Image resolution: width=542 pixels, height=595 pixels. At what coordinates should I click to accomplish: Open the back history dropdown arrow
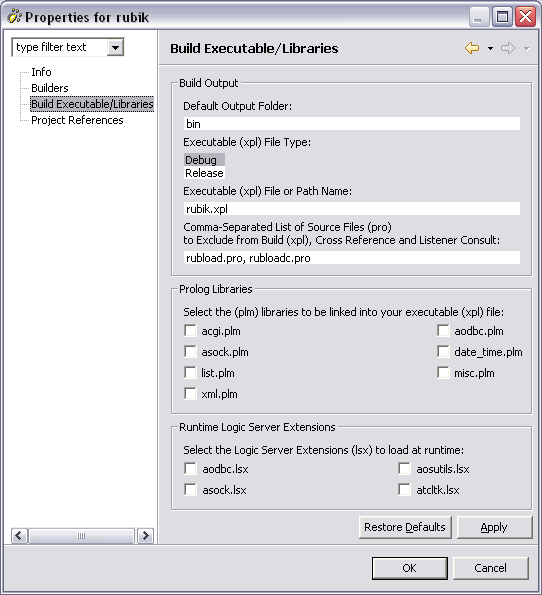[490, 49]
